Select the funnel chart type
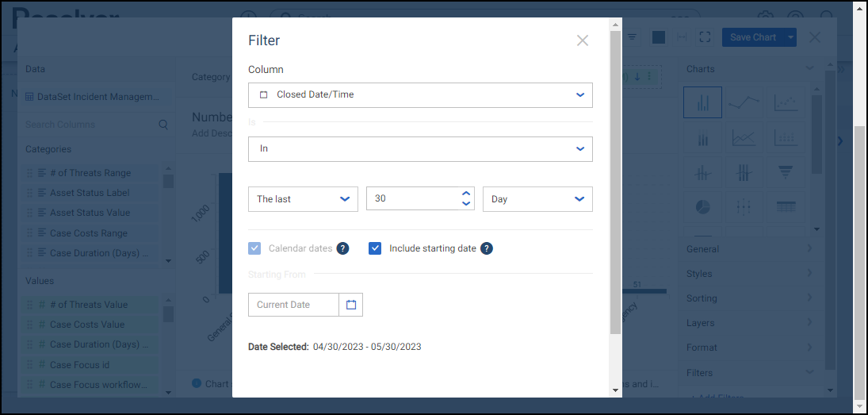The height and width of the screenshot is (415, 868). [786, 173]
